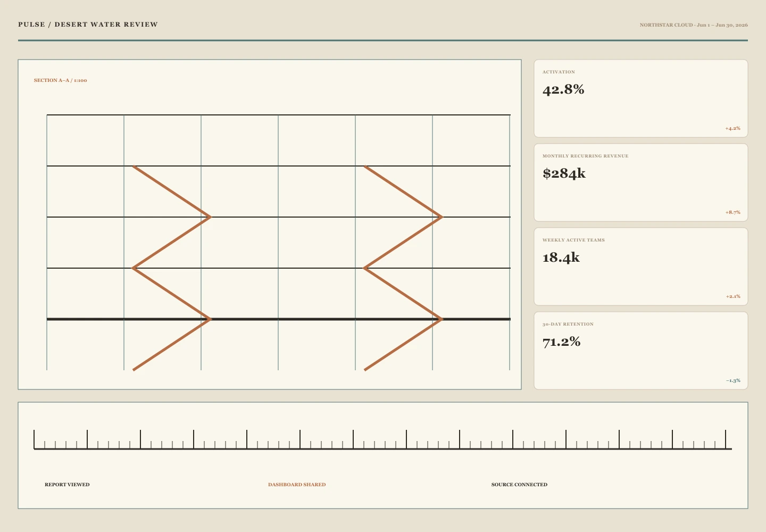Open the Monthly Recurring Revenue card
Image resolution: width=766 pixels, height=532 pixels.
(x=640, y=182)
